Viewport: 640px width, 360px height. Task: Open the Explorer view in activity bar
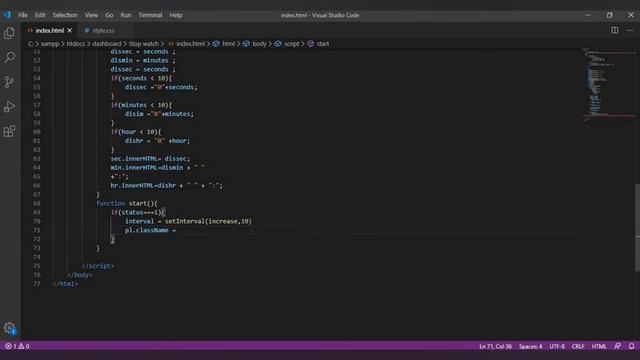(x=9, y=33)
